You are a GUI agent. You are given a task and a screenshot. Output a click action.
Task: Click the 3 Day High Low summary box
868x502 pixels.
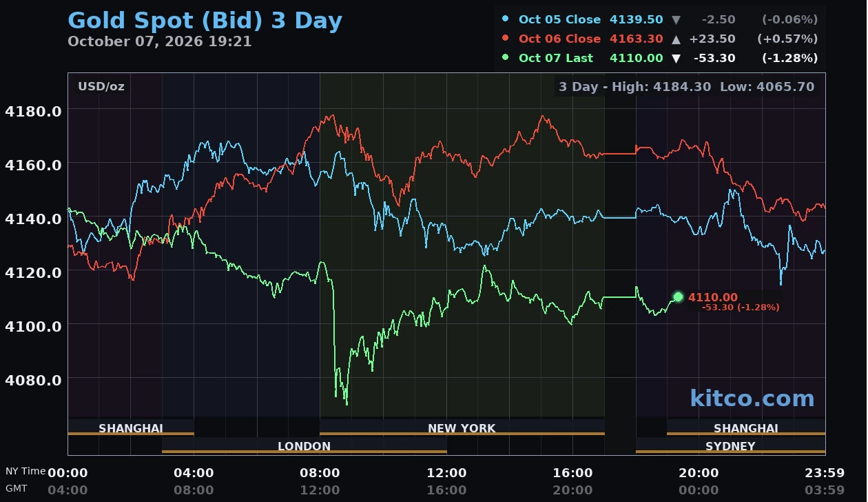[x=686, y=87]
